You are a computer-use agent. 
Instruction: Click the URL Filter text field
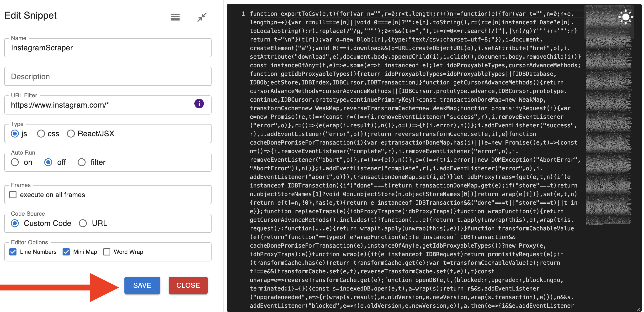point(100,105)
